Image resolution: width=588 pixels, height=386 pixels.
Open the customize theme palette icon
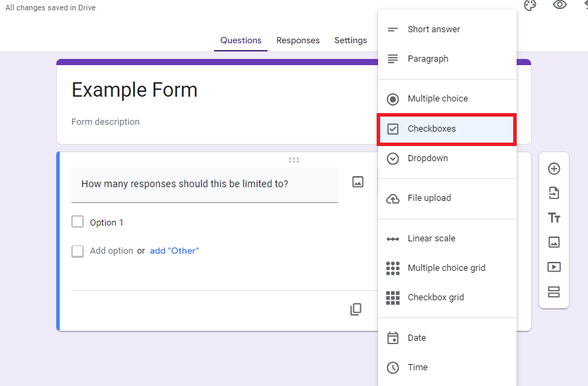[530, 5]
